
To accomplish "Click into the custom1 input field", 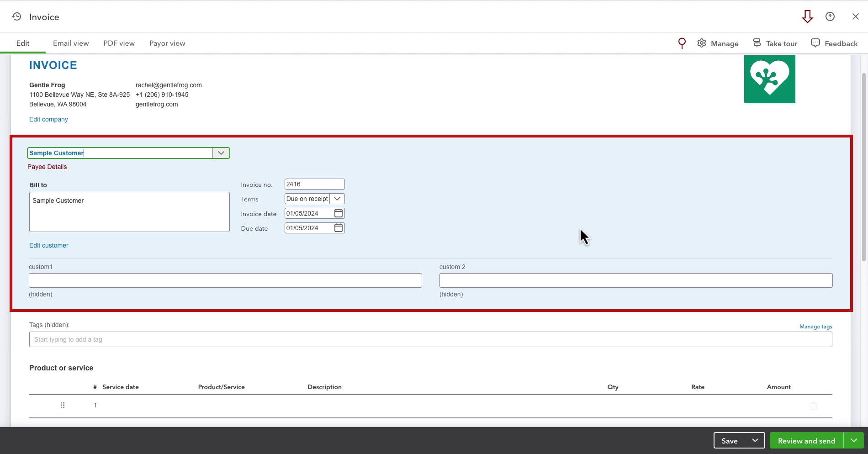I will pyautogui.click(x=225, y=280).
